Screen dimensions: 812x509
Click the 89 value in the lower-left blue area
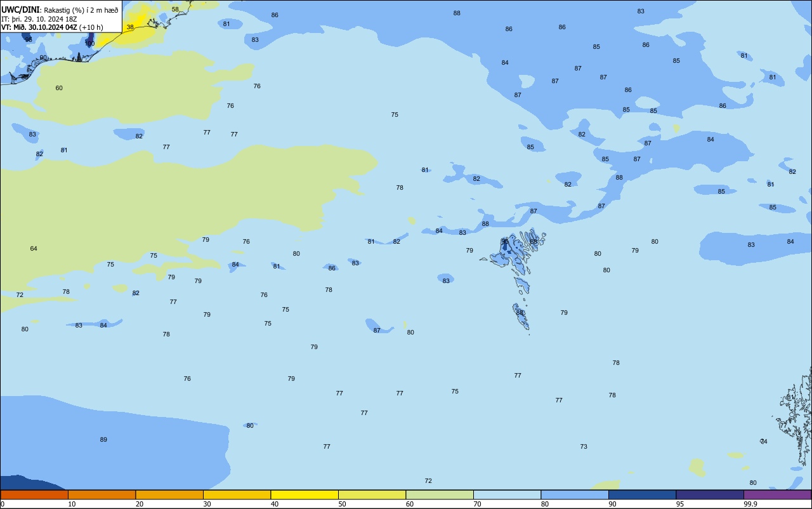coord(103,440)
